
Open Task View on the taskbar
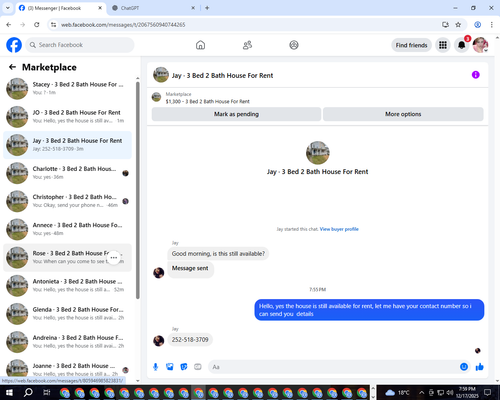[46, 393]
